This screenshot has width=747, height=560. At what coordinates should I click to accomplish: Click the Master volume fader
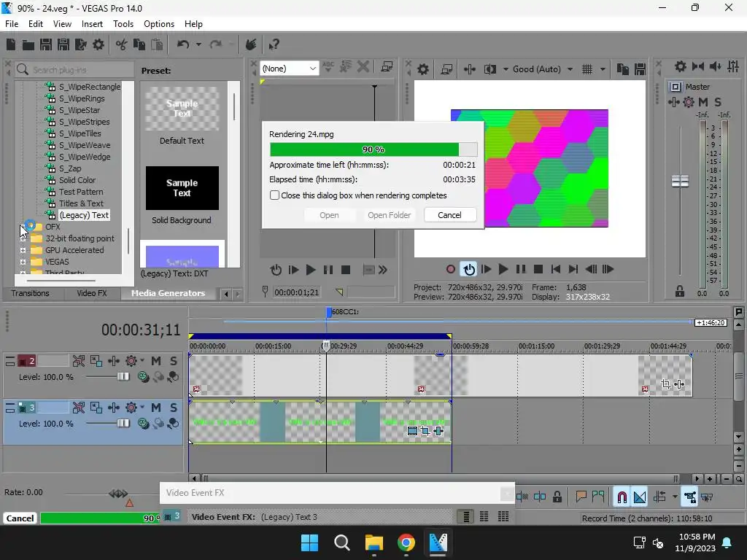point(680,181)
